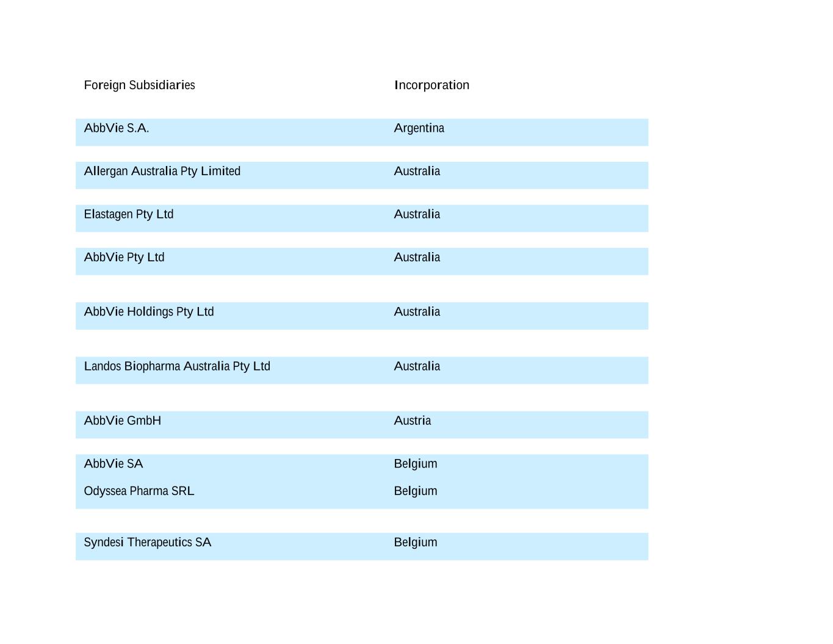
Task: Click the Incorporation column header
Action: click(x=431, y=85)
